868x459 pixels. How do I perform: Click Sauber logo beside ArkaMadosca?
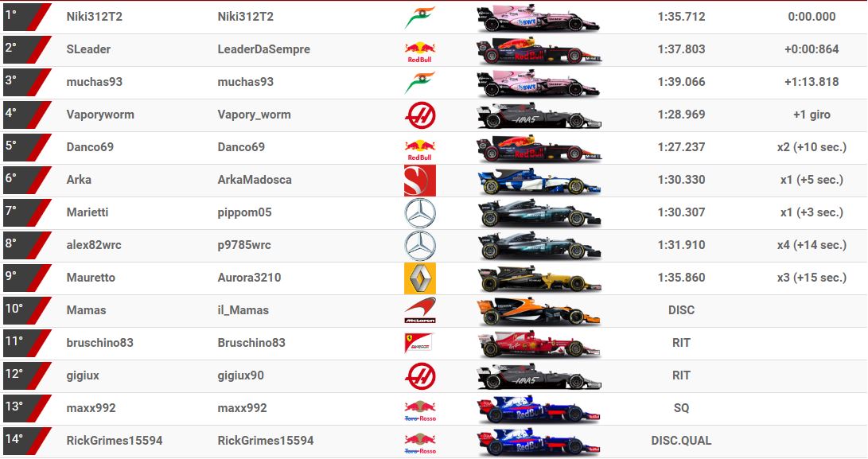click(x=419, y=181)
